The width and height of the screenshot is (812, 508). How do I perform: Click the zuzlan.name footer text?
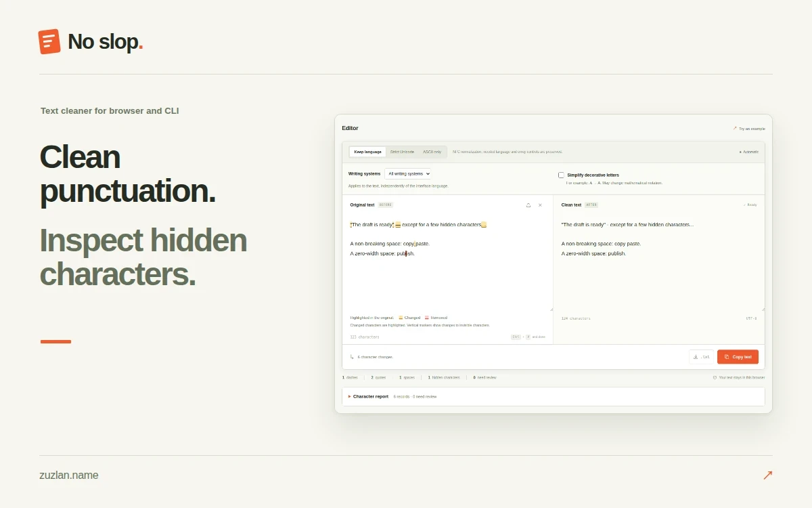[x=69, y=475]
